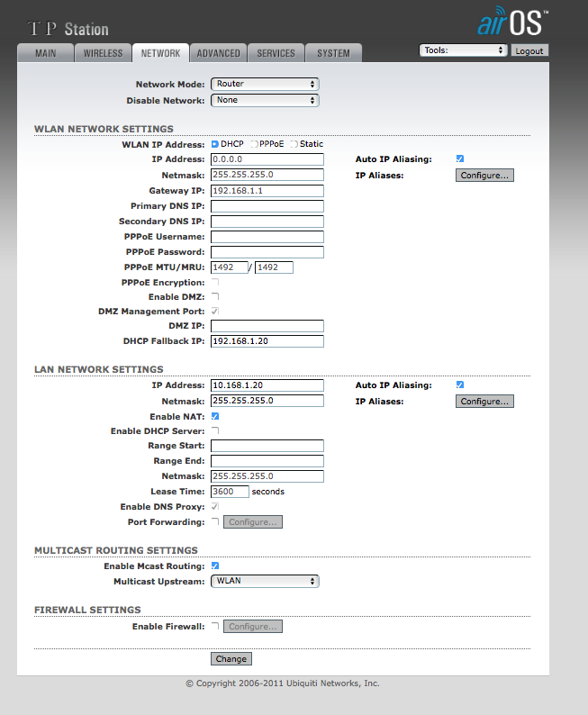Disable the Enable NAT checkbox

tap(215, 416)
